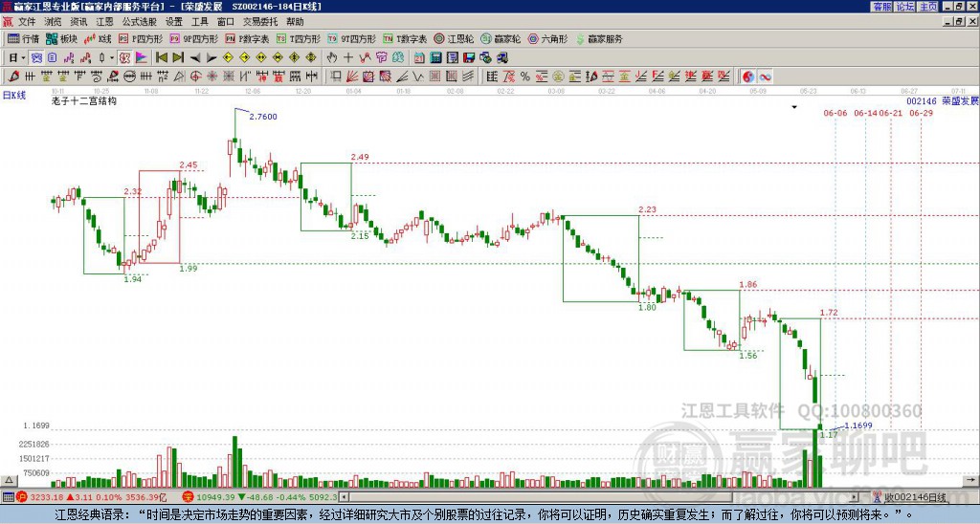Toggle the yin-yang taiji button
This screenshot has height=524, width=980.
pyautogui.click(x=748, y=76)
